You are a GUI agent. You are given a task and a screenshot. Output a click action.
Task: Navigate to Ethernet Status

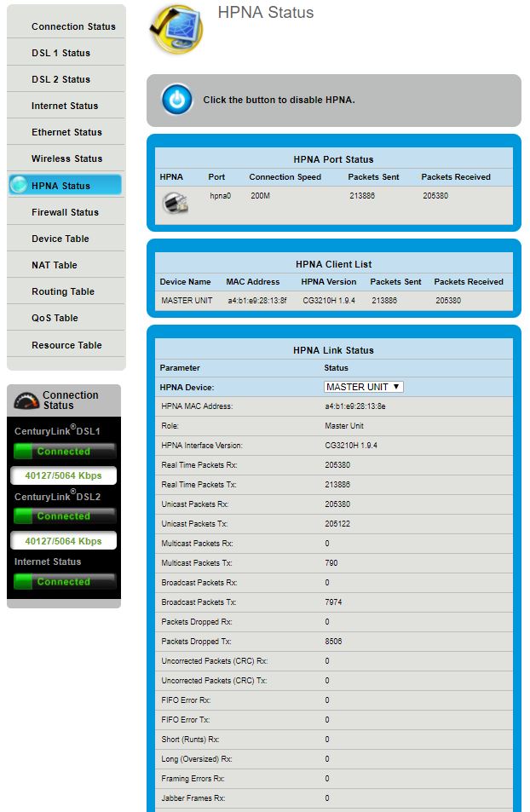[x=66, y=132]
